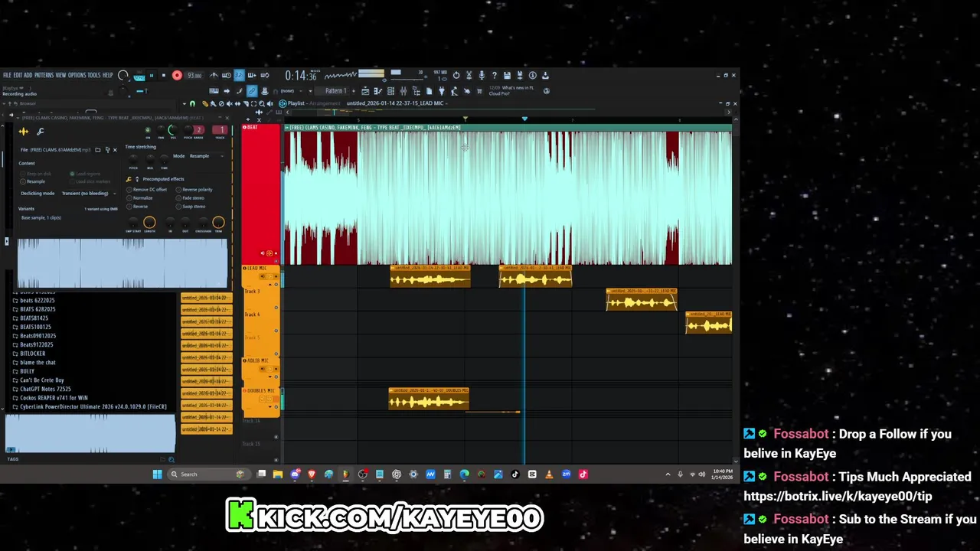Click the shopping cart content library icon
The image size is (980, 551).
(x=479, y=90)
